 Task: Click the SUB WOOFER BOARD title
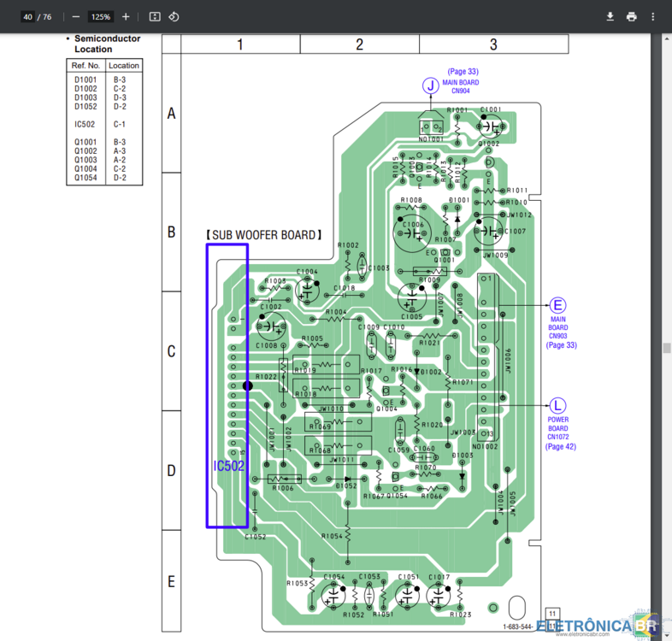click(263, 234)
